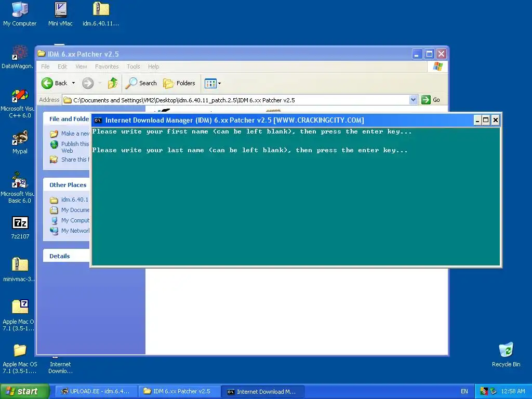Close the IDM Patcher console window
Screen dimensions: 532x399
pyautogui.click(x=495, y=120)
